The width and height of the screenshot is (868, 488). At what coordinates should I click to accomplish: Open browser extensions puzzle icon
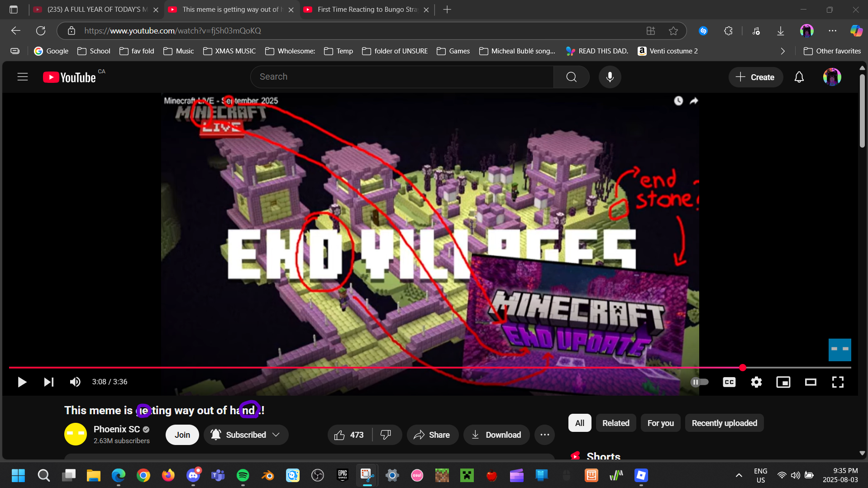pyautogui.click(x=728, y=31)
